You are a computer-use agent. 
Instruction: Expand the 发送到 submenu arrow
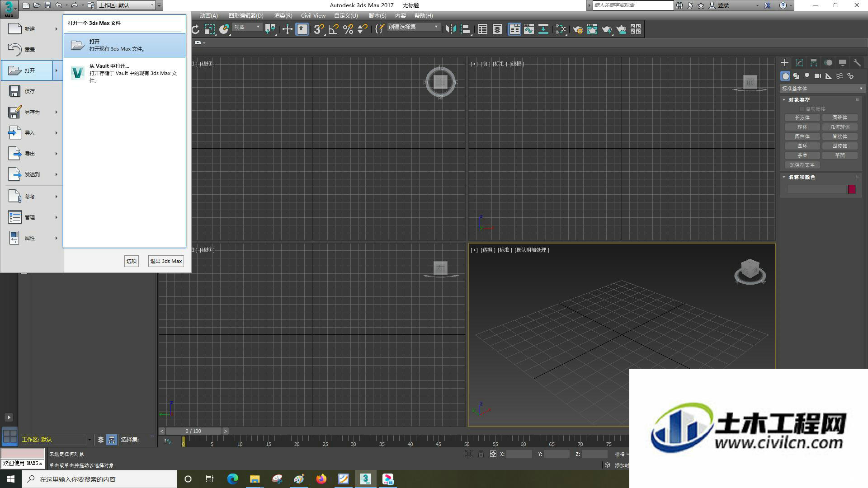(57, 174)
